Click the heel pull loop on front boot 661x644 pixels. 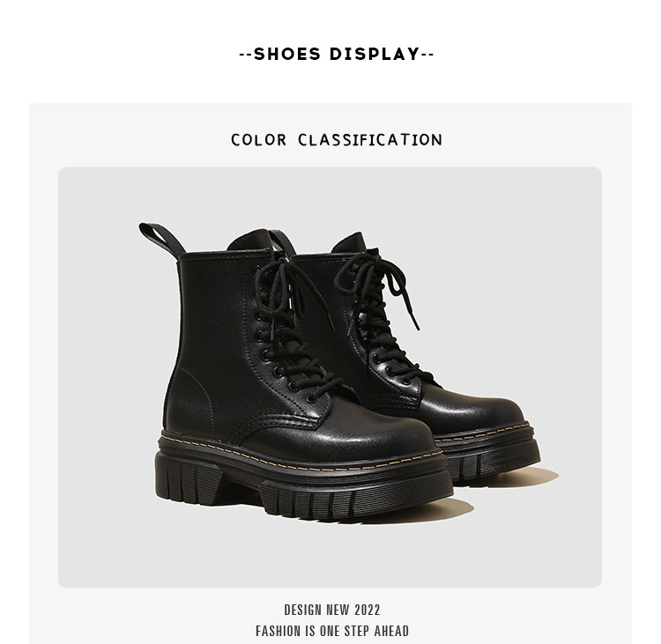coord(162,241)
